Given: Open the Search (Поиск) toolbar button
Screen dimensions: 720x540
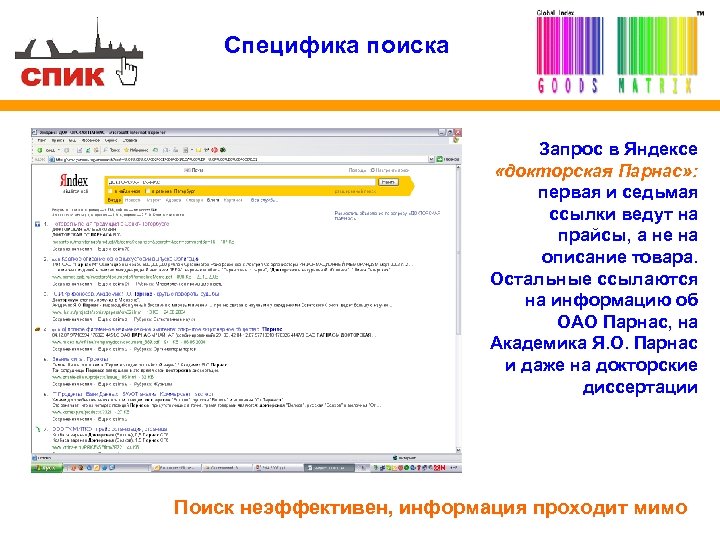Looking at the screenshot, I should tap(112, 150).
